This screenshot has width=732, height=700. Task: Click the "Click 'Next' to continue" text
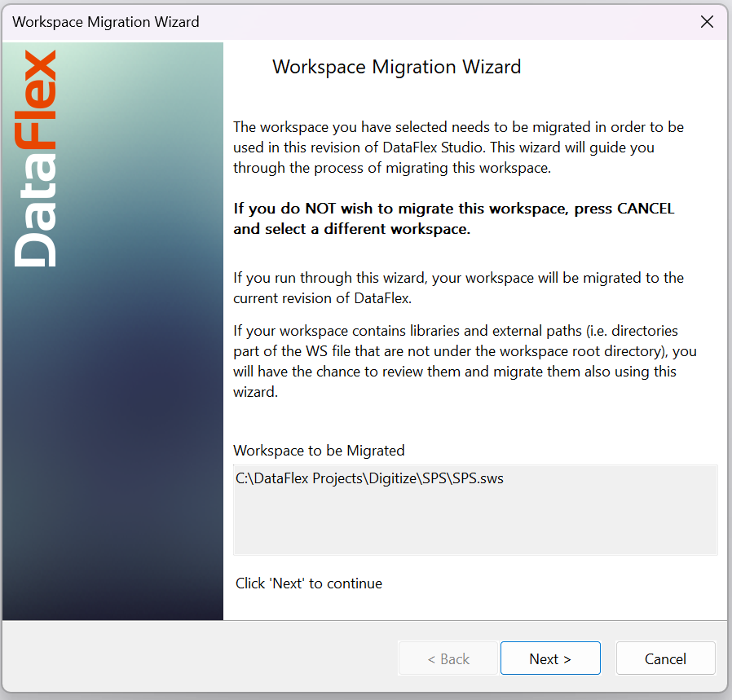coord(308,583)
